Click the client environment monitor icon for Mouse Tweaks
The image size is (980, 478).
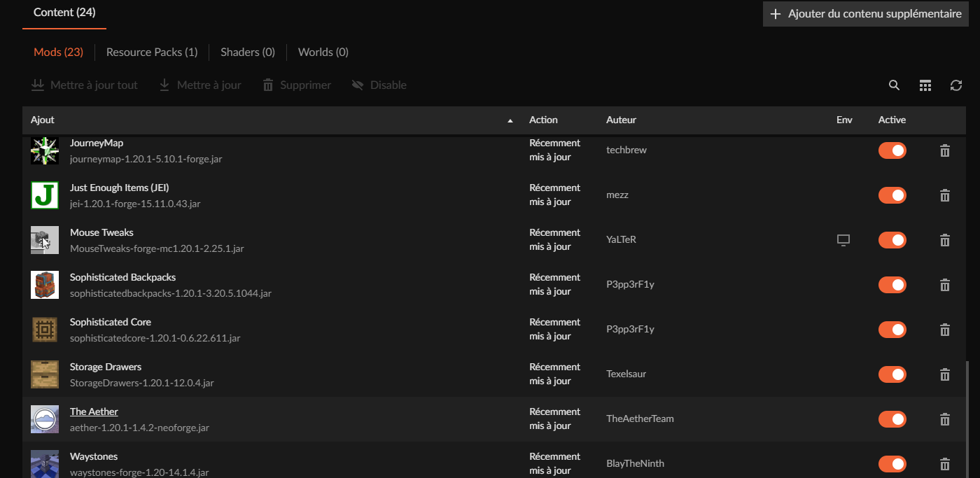click(x=843, y=240)
